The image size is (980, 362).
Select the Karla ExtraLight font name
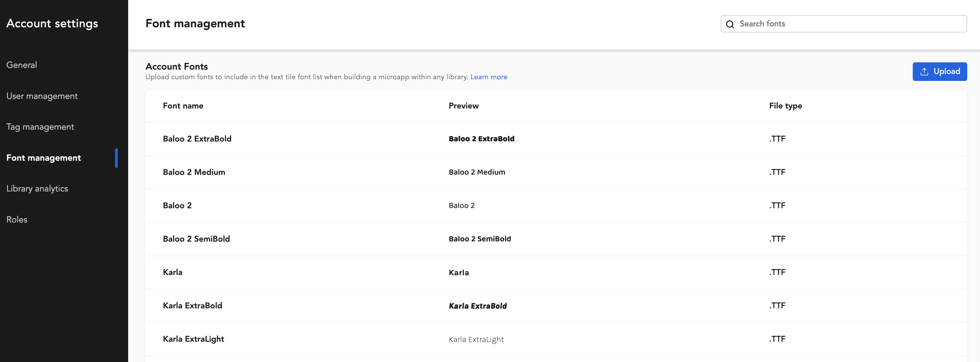click(x=193, y=339)
